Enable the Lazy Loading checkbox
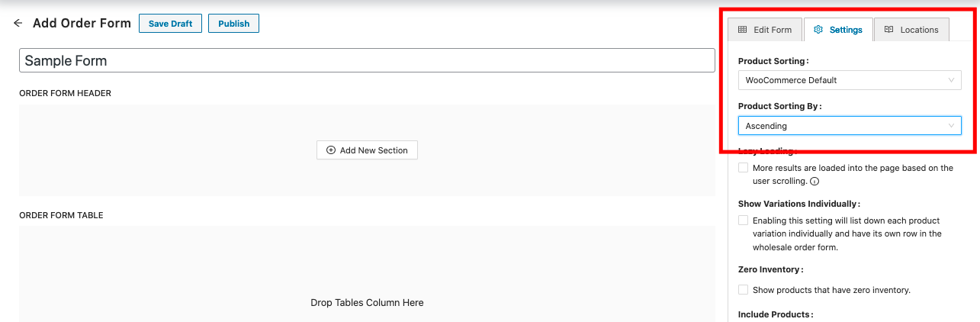Image resolution: width=980 pixels, height=322 pixels. click(744, 168)
